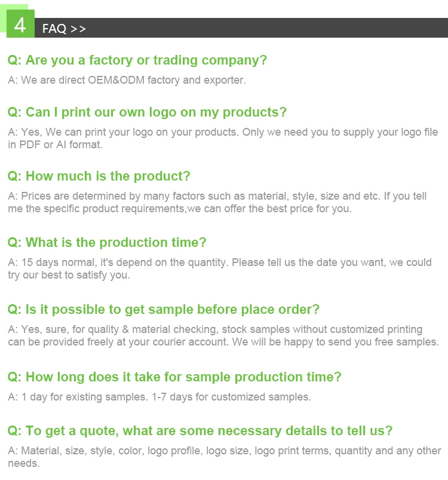Viewport: 448px width, 480px height.
Task: Click the answer mentioning 15 days normal
Action: pyautogui.click(x=220, y=262)
